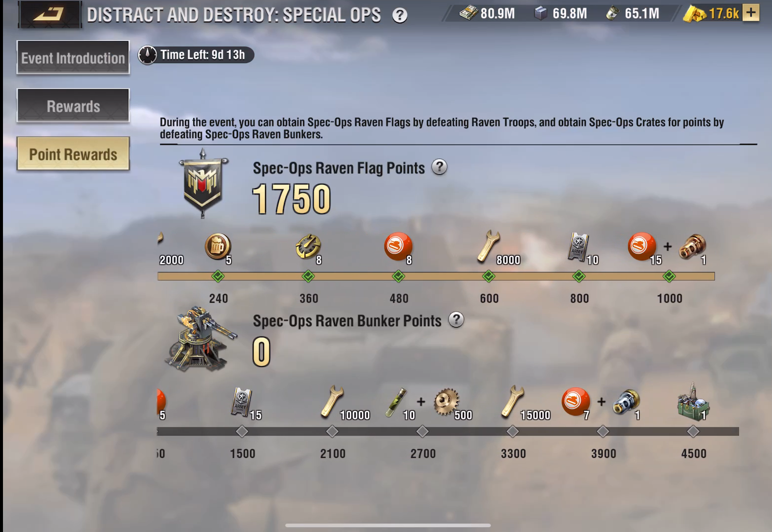Tap the army ticket reward at 800
Screen dimensions: 772x532
click(578, 247)
